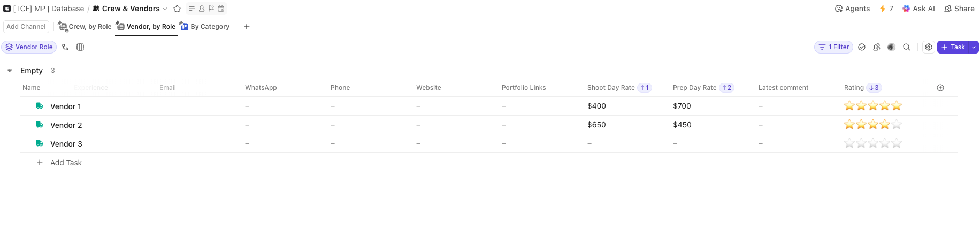
Task: Open the Crew & Vendors dropdown chevron
Action: coord(165,9)
